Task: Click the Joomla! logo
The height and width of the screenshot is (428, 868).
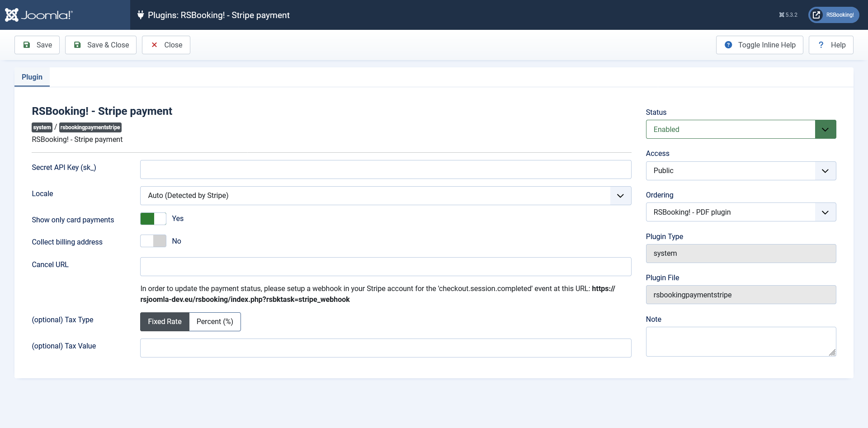Action: pyautogui.click(x=39, y=15)
